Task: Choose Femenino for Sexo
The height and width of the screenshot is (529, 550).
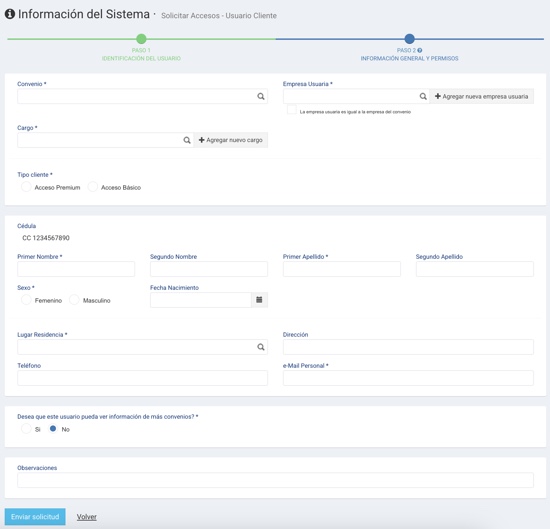Action: pos(26,300)
